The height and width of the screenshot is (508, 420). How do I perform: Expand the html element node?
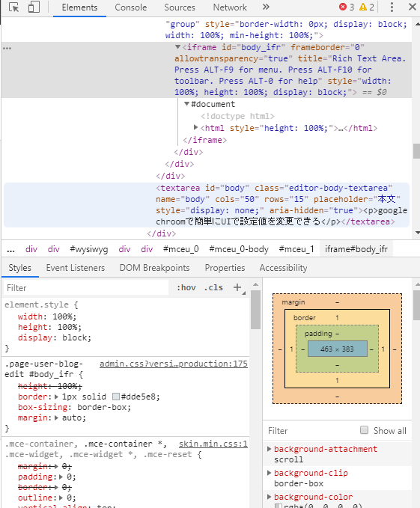(195, 127)
